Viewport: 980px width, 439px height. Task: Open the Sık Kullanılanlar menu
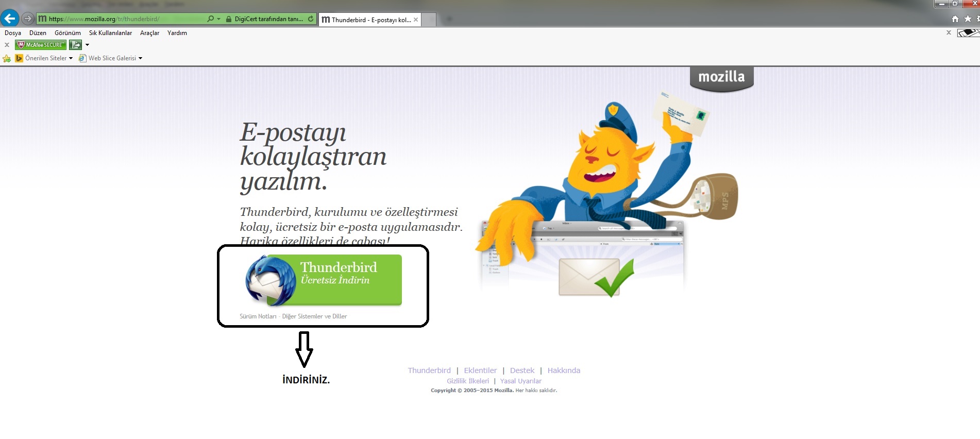click(x=110, y=33)
